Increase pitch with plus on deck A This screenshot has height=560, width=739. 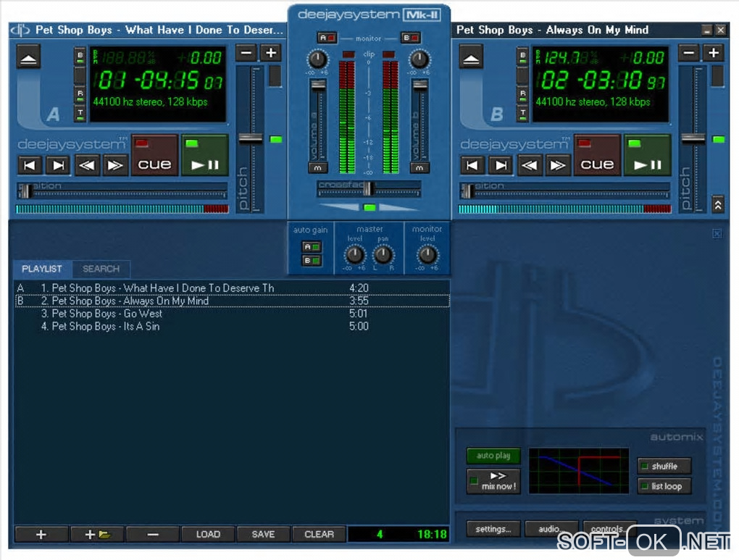(x=271, y=53)
